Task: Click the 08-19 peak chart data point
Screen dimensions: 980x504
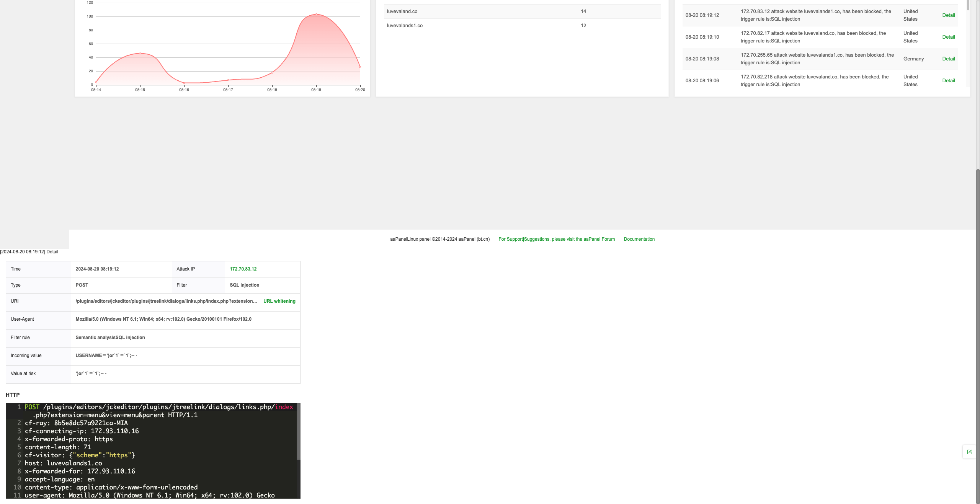Action: [316, 15]
